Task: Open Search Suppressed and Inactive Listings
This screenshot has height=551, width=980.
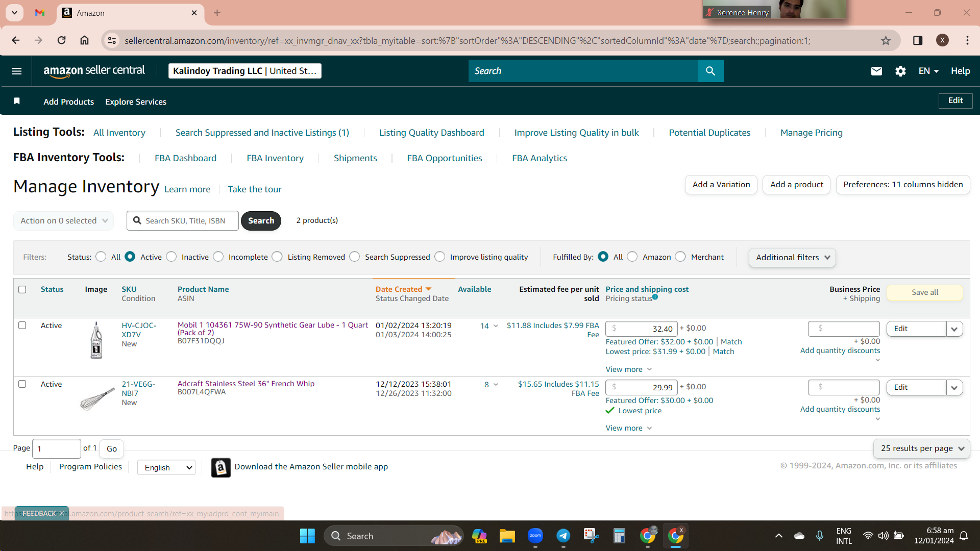Action: click(x=262, y=133)
